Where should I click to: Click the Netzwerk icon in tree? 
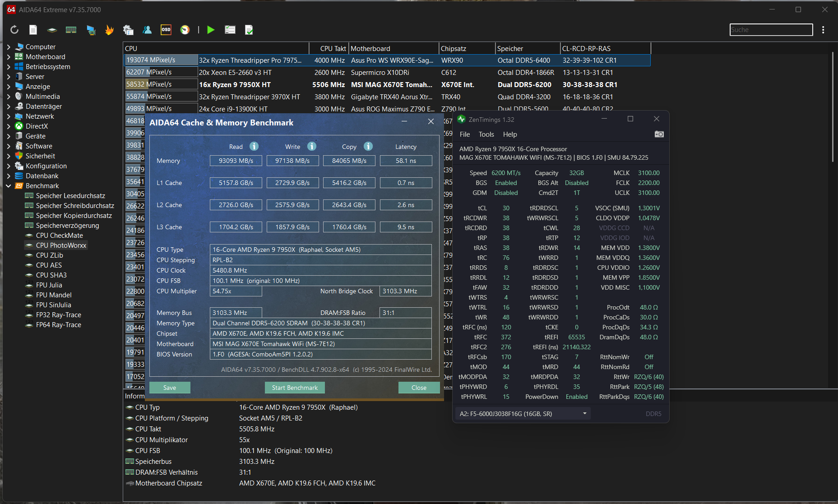[x=19, y=116]
